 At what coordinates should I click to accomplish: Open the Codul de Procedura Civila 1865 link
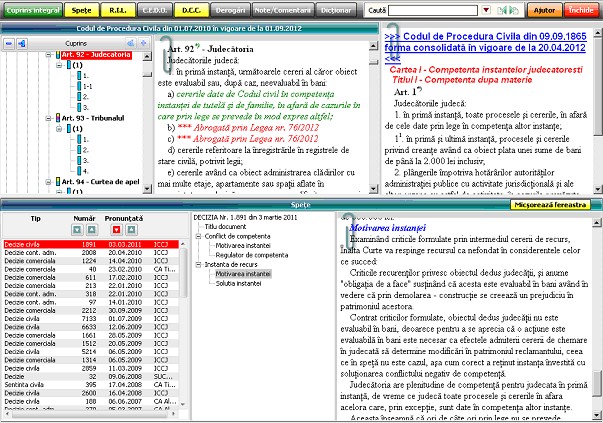click(485, 48)
